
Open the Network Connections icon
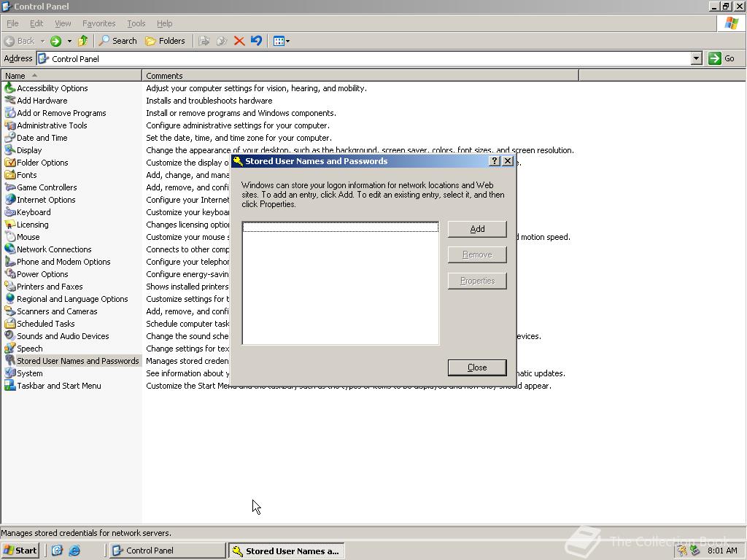pos(10,249)
